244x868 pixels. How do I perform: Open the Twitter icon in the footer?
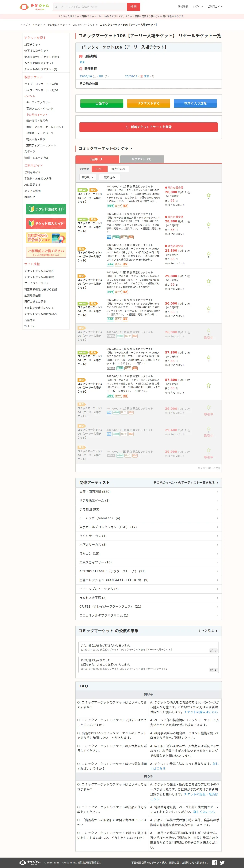click(x=222, y=862)
